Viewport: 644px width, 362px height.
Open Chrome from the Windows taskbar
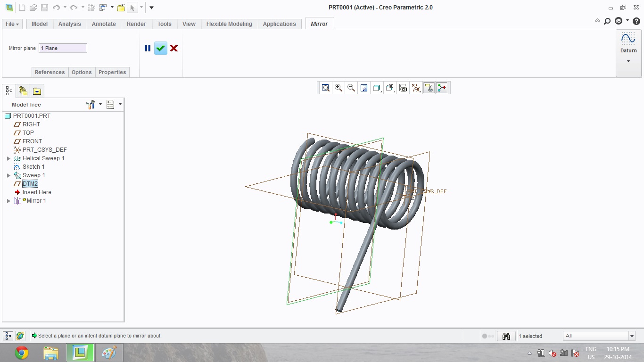pos(22,353)
